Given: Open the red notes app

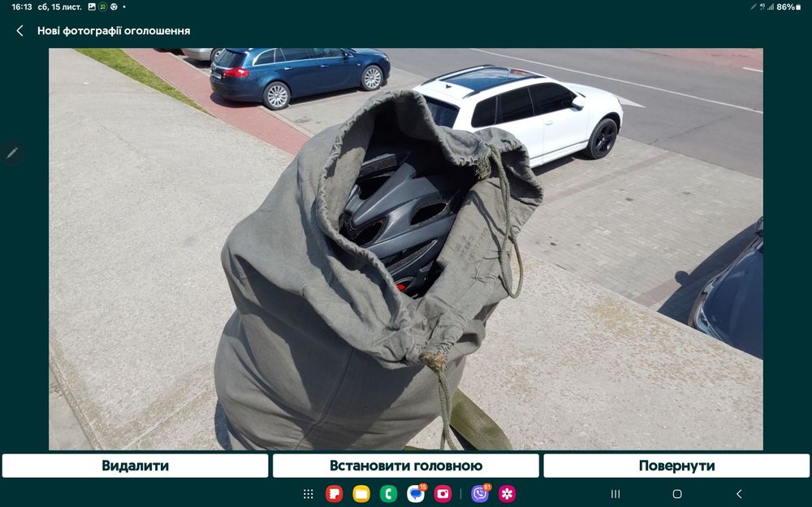Looking at the screenshot, I should pos(334,494).
